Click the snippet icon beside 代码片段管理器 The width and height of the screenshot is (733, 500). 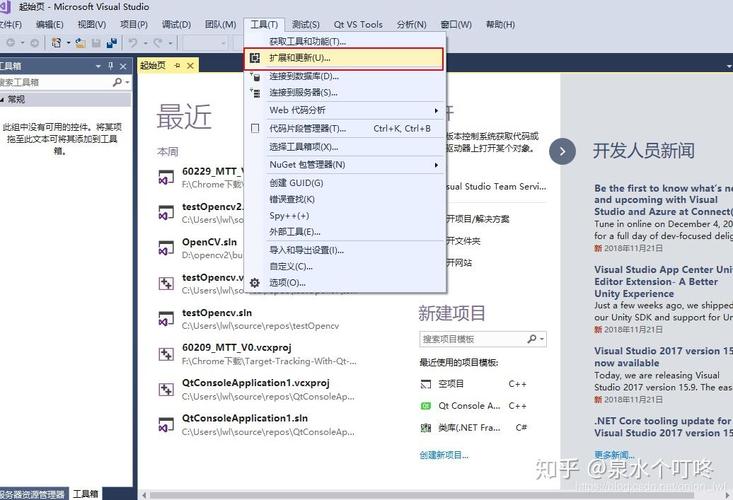255,128
